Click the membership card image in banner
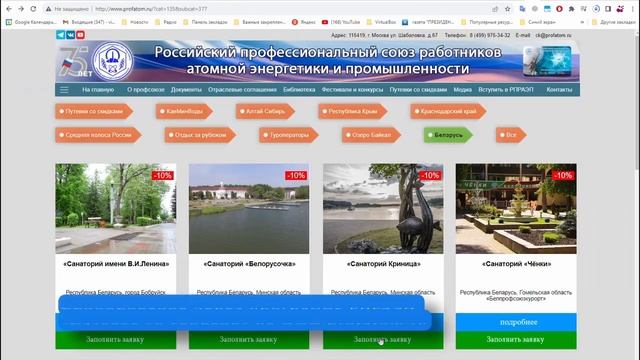 coord(547,61)
